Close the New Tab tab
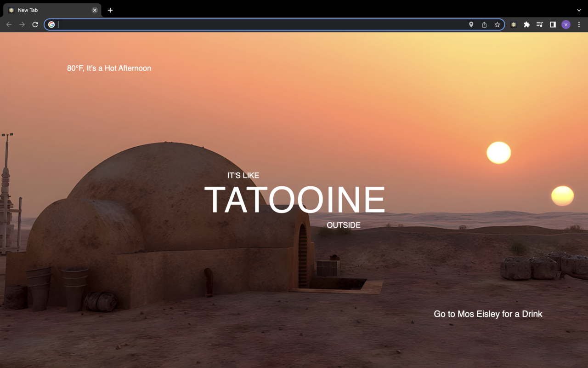588x368 pixels. tap(95, 10)
